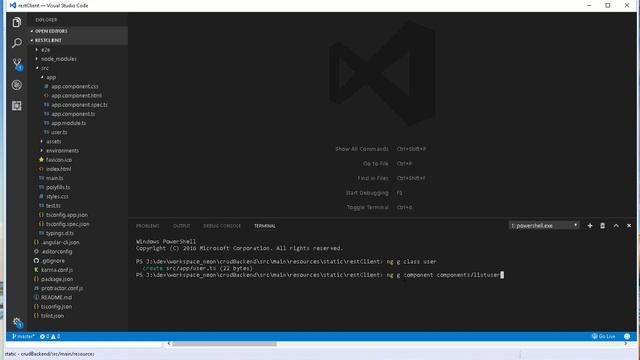
Task: Collapse the RESTCLIENT project section
Action: (78, 40)
